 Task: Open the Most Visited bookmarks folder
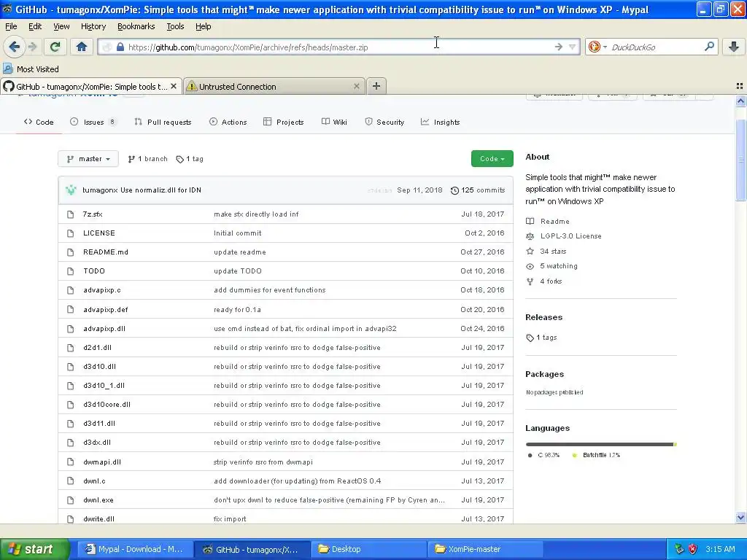[31, 69]
